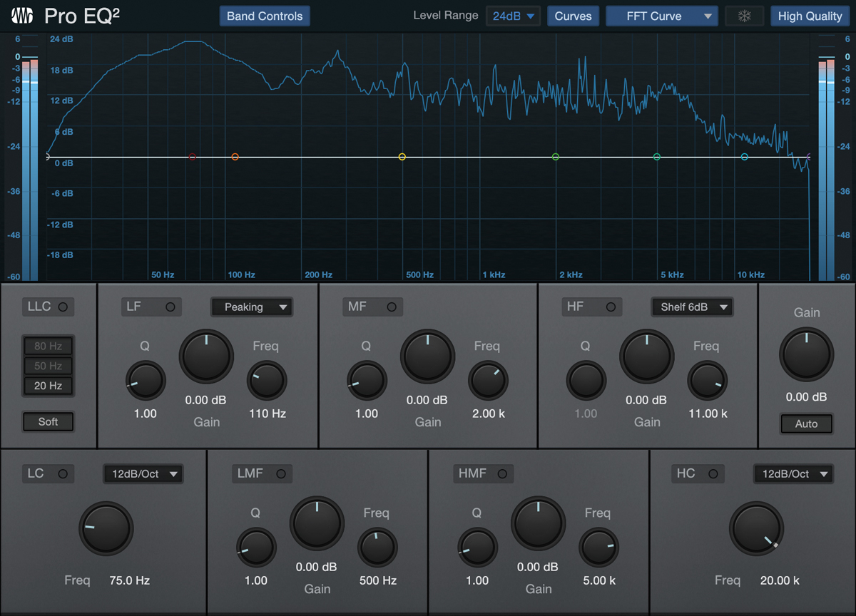
Task: Click the snowflake freeze icon
Action: pos(744,15)
